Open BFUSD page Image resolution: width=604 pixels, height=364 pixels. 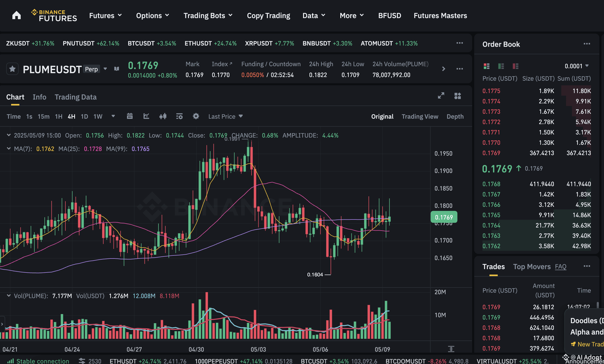coord(390,16)
